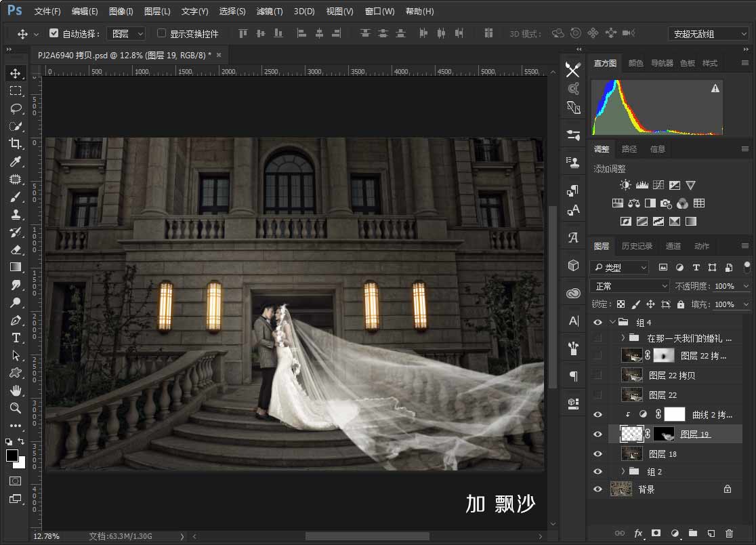Image resolution: width=756 pixels, height=545 pixels.
Task: Add a Curves adjustment layer
Action: tap(657, 184)
